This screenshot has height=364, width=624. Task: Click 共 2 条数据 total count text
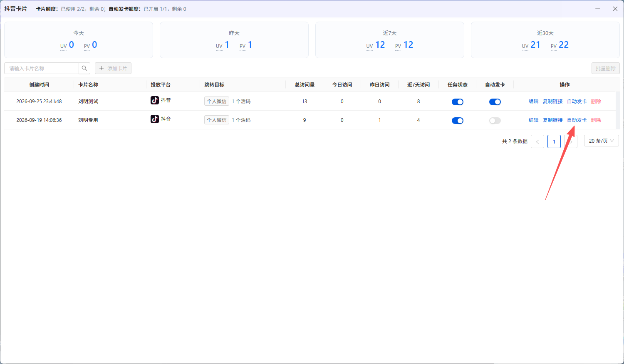515,141
